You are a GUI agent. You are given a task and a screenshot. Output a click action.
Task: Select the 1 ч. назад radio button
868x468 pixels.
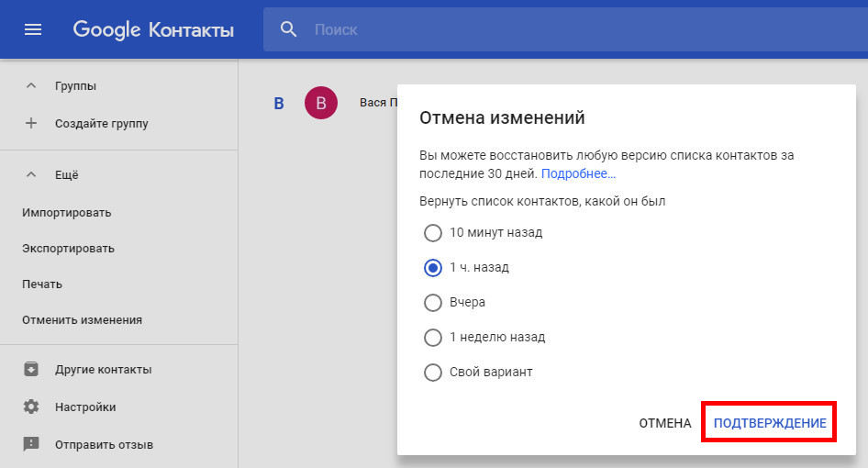[x=433, y=268]
